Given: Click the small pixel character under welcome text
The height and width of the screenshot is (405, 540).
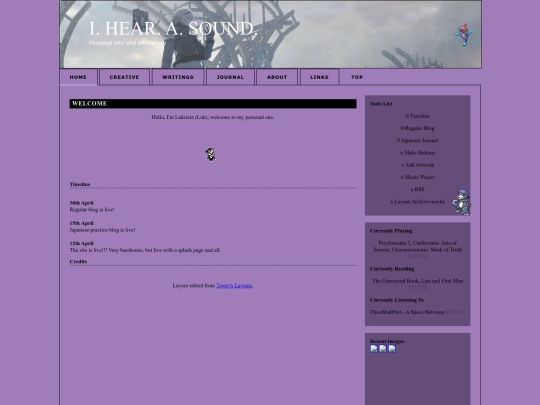Looking at the screenshot, I should pos(210,155).
